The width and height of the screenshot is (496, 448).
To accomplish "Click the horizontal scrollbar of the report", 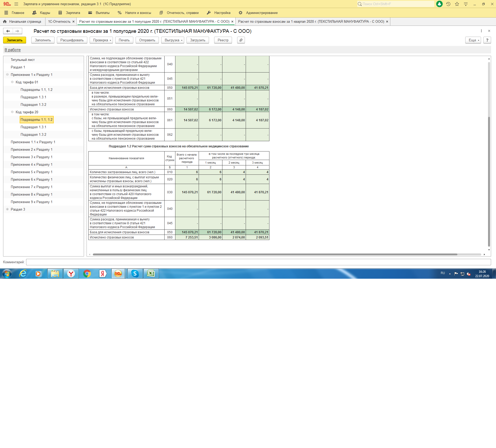I will pos(275,254).
